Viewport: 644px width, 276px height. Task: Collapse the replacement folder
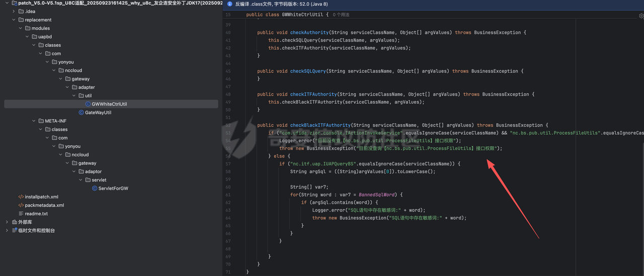14,20
